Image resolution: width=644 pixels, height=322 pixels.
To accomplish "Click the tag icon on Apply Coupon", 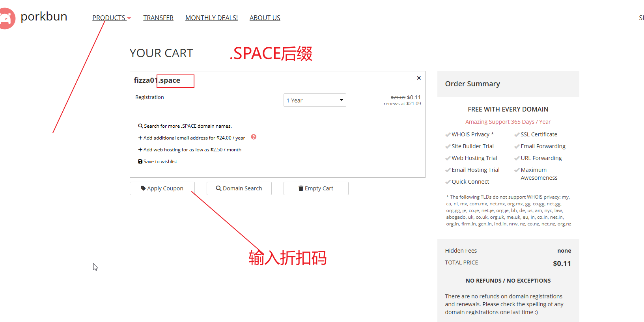I will (x=143, y=188).
